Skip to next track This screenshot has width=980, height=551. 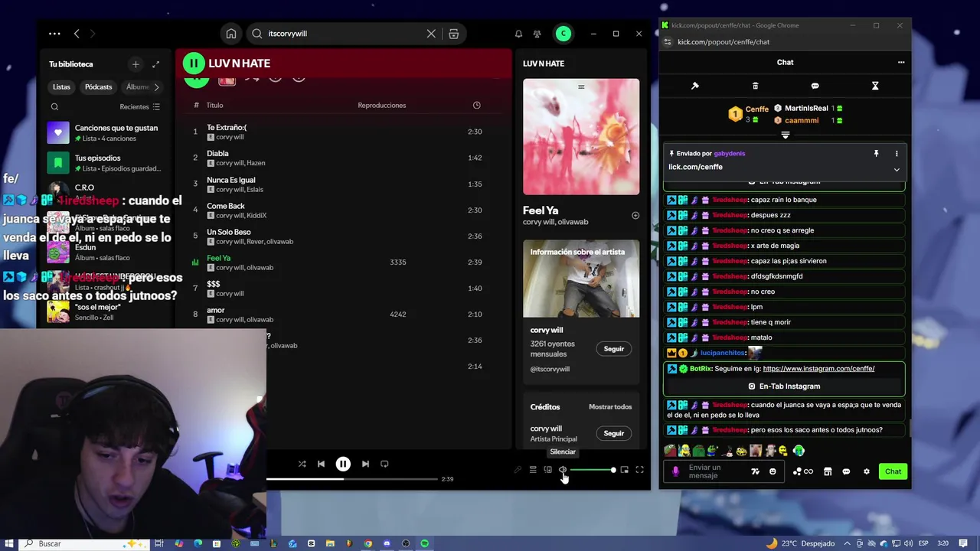[365, 464]
